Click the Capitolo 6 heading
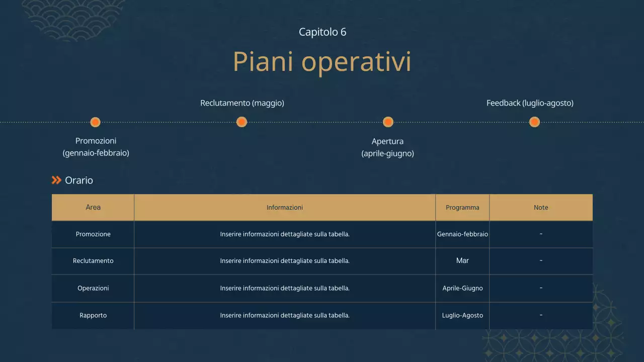The height and width of the screenshot is (362, 644). tap(322, 32)
